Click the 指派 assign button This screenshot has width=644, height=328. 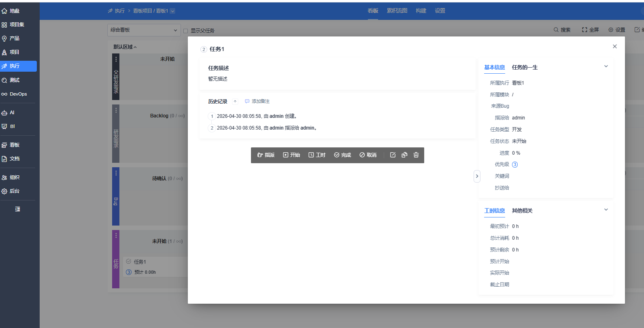coord(266,155)
